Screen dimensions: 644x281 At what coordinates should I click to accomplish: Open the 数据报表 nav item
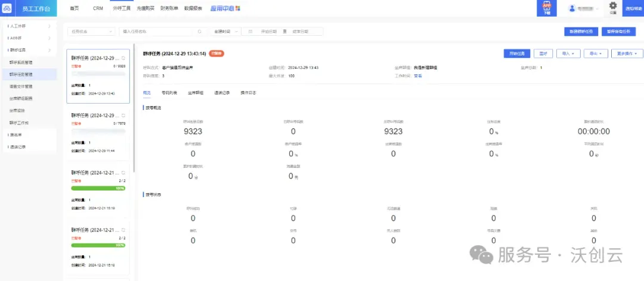tap(193, 8)
